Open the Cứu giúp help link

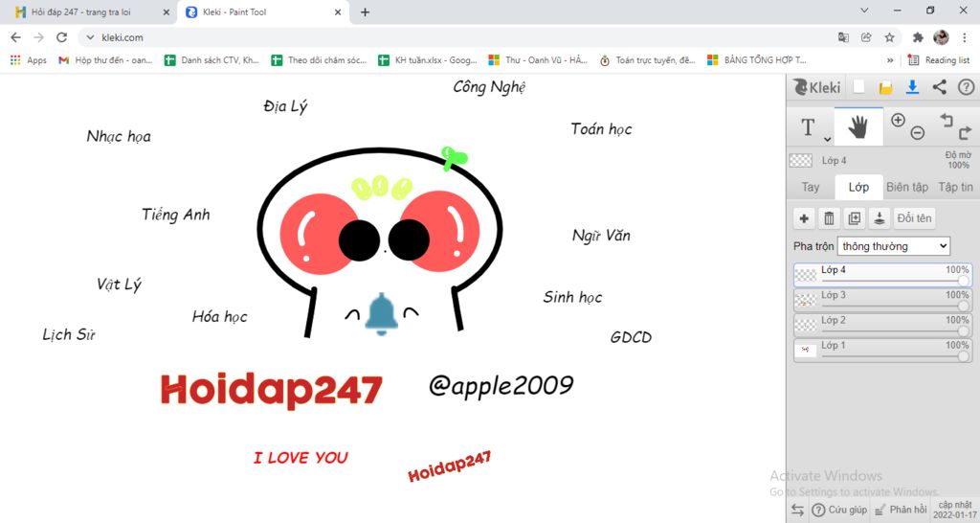click(x=840, y=510)
